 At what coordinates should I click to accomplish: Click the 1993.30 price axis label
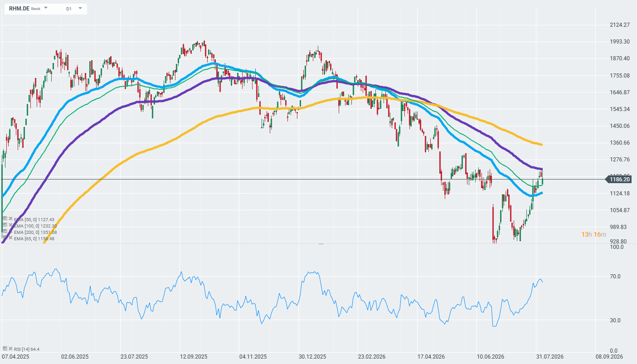click(x=620, y=42)
